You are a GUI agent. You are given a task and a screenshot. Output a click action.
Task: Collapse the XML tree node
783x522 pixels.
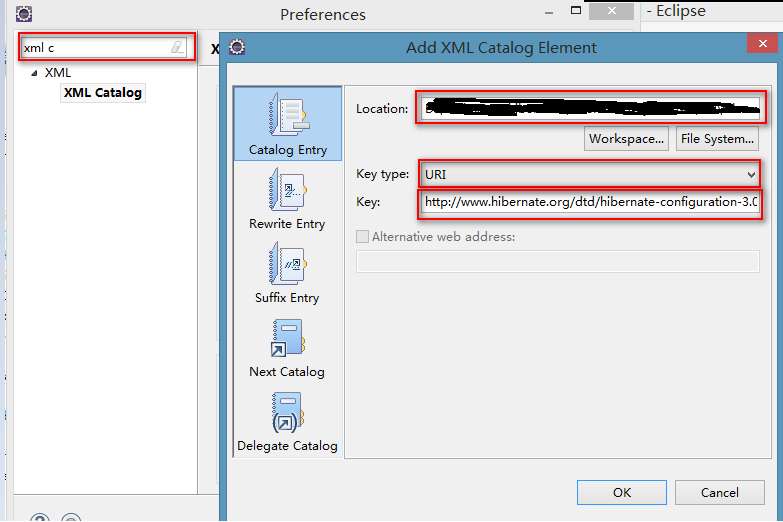[34, 73]
